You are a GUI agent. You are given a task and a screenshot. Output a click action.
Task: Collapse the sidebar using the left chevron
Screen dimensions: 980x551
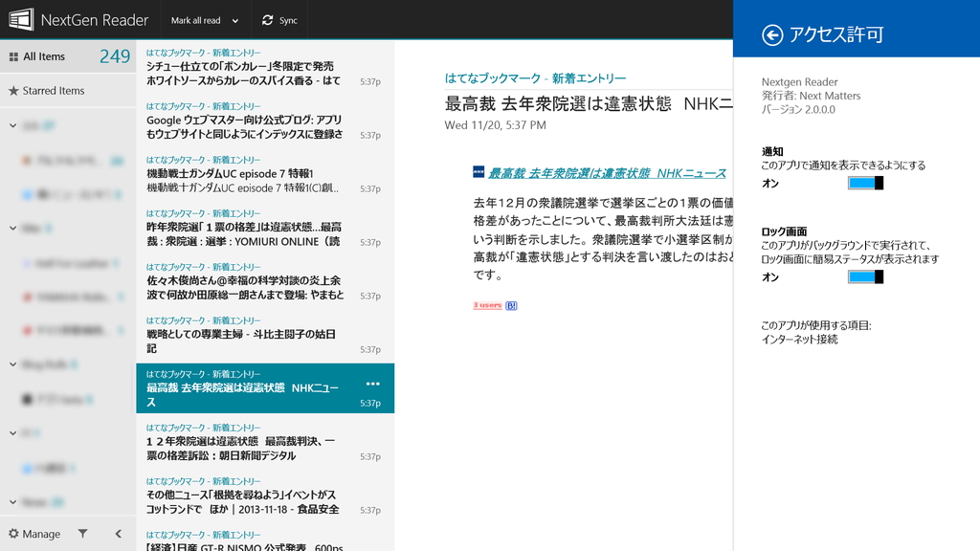119,534
